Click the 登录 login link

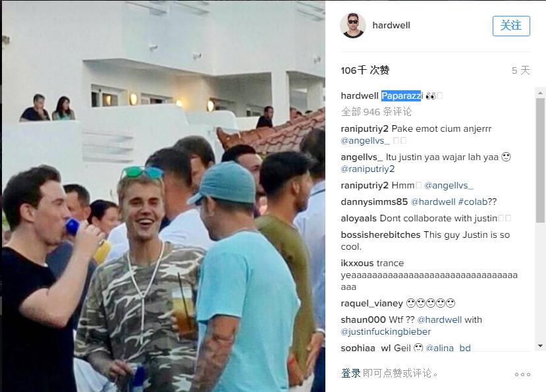[350, 373]
